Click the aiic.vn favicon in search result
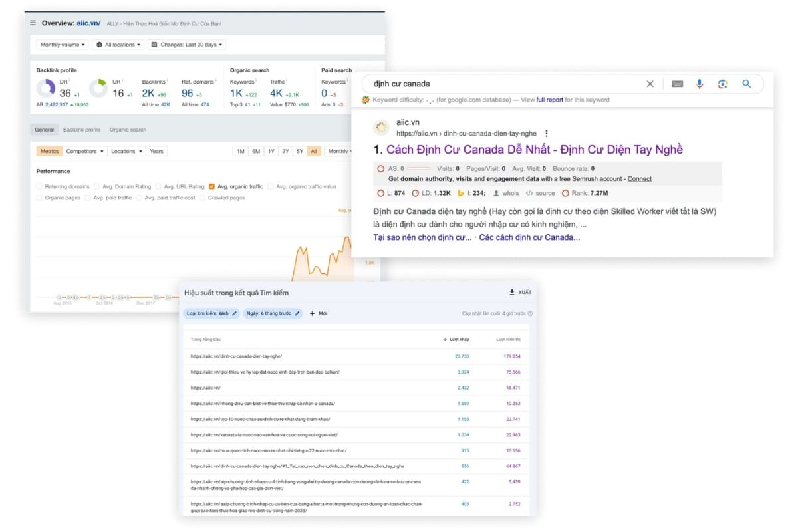The image size is (798, 532). (382, 127)
